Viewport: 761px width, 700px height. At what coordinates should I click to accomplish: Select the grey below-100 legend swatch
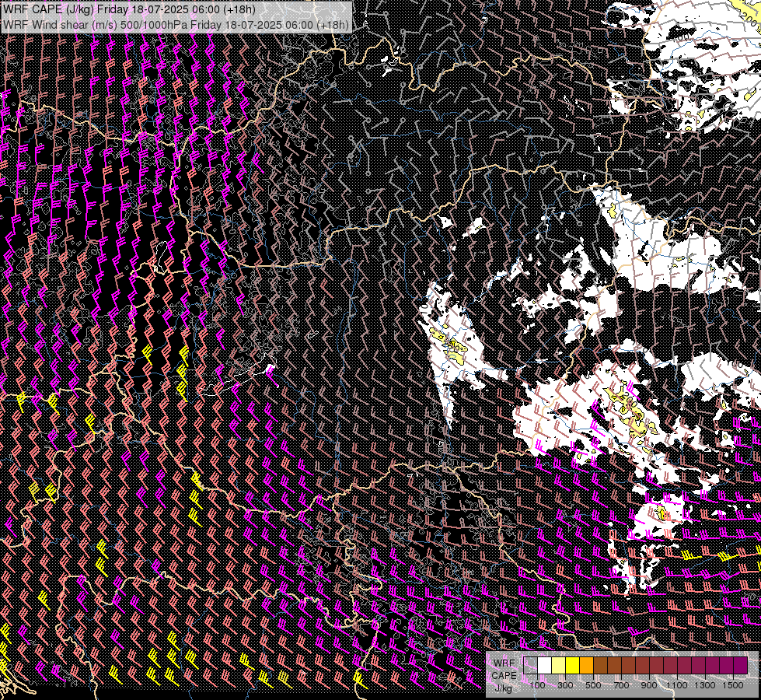[530, 665]
